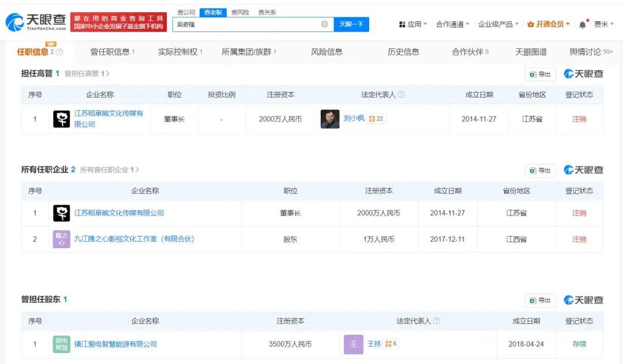Focus the search input field
Viewport: 623px width, 364px height.
click(x=246, y=24)
